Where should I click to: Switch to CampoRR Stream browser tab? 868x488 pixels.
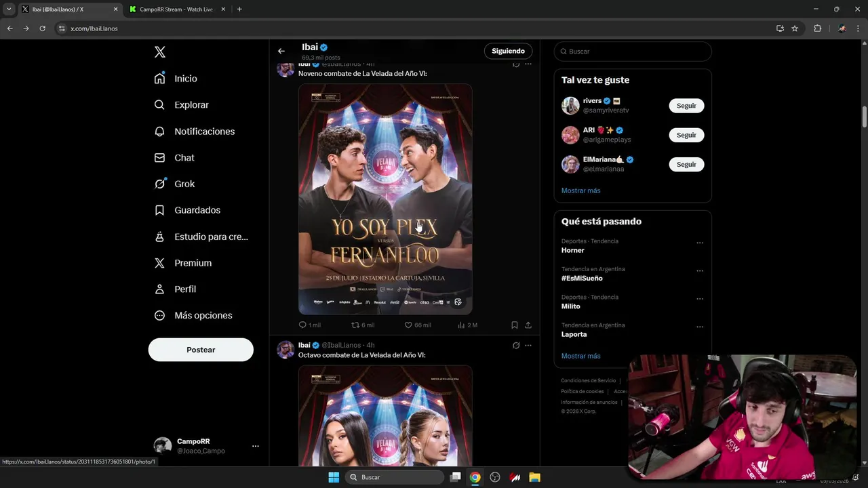[176, 9]
